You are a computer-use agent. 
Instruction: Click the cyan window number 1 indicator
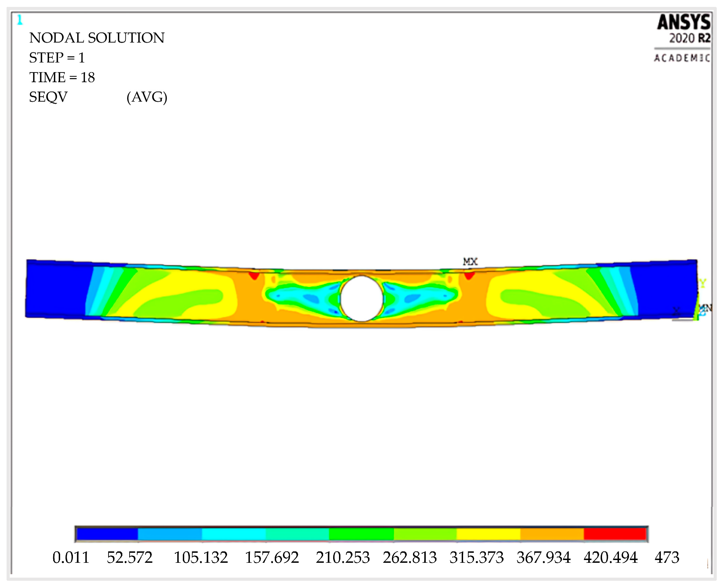coord(20,20)
